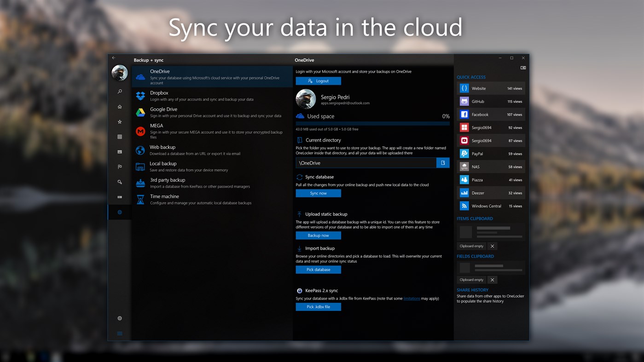Click the Pick .kdbx file button
Viewport: 644px width, 362px height.
tap(318, 307)
